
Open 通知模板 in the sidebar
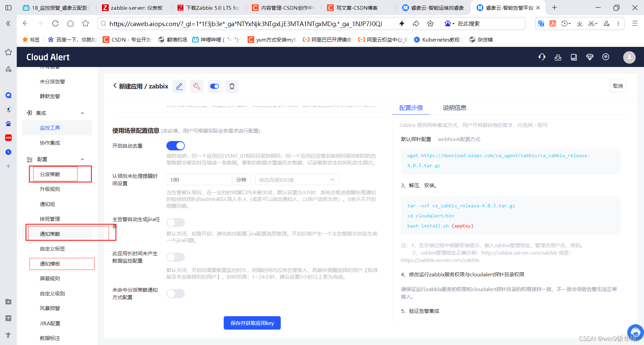[50, 264]
